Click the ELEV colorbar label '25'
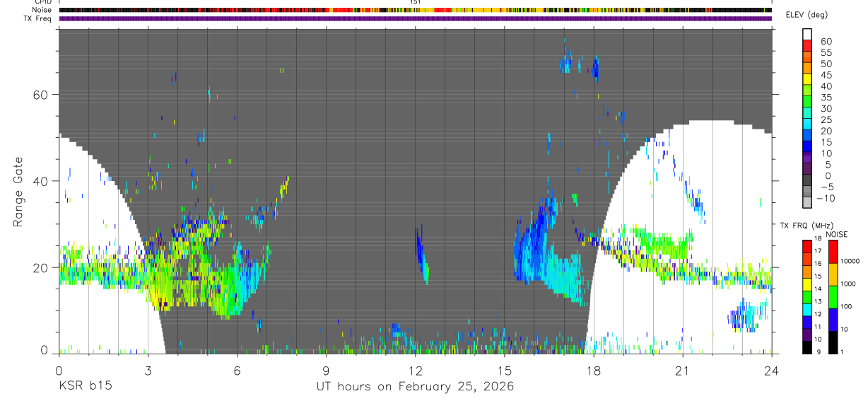Viewport: 868px width, 401px height. [825, 120]
